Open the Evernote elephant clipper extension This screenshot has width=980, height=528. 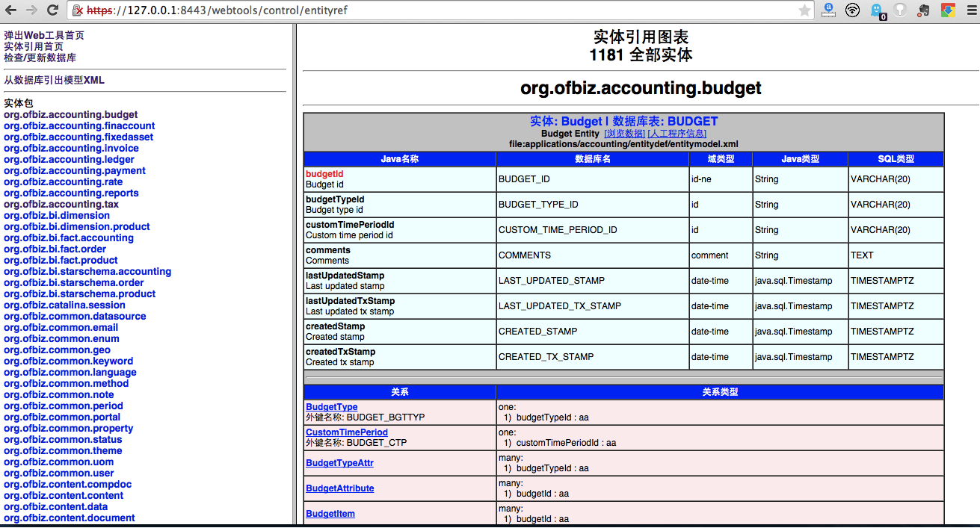[925, 10]
